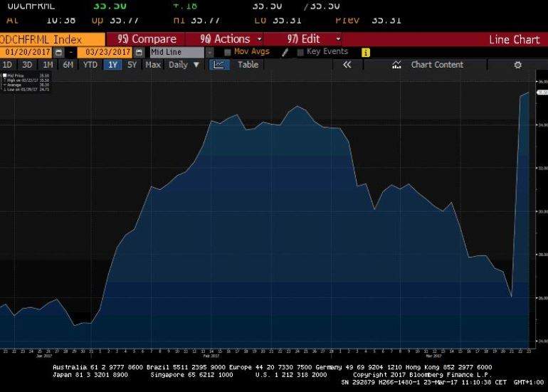
Task: Click the Mid Line field selector
Action: pos(177,53)
